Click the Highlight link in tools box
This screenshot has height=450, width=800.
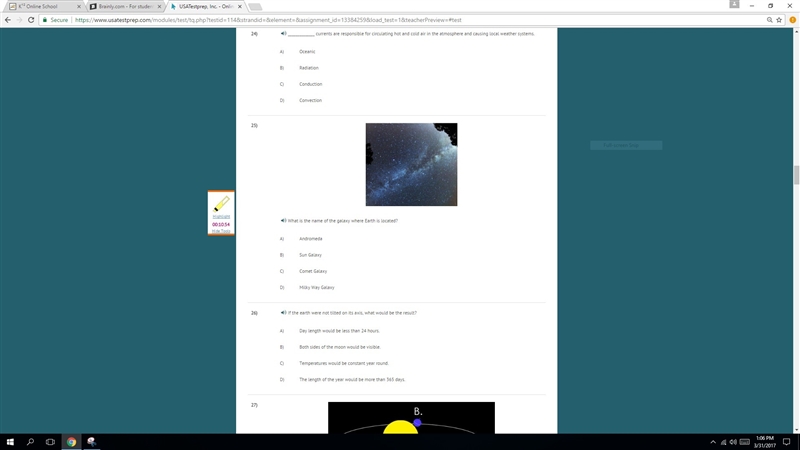tap(221, 217)
